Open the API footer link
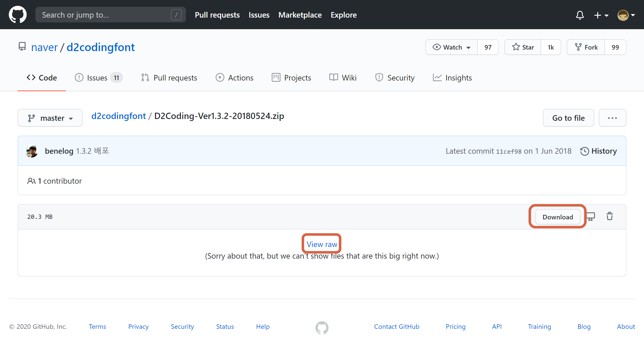 497,327
